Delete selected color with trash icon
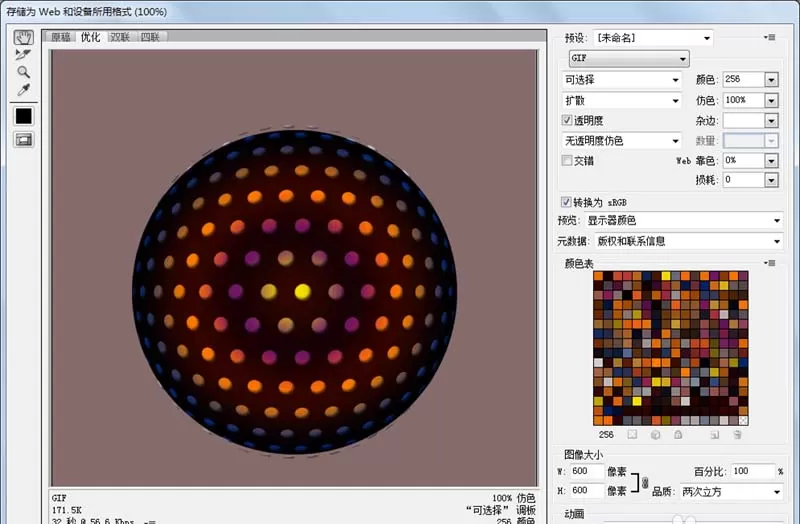 point(737,435)
